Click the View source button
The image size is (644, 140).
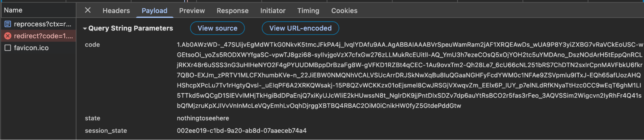tap(217, 28)
